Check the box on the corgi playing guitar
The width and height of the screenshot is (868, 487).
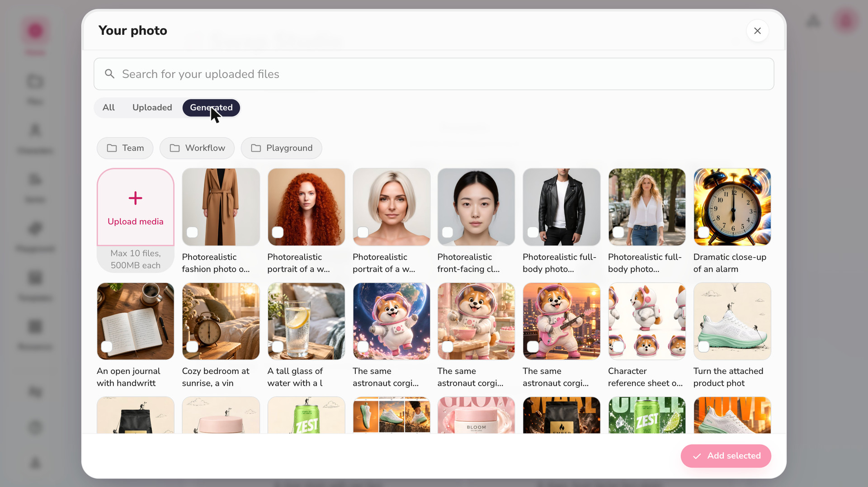[533, 347]
